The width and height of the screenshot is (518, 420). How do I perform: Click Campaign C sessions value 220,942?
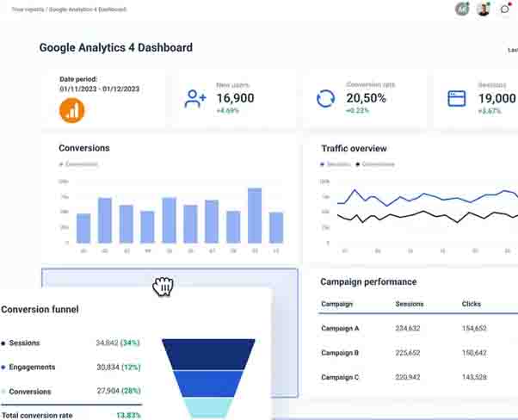[408, 377]
